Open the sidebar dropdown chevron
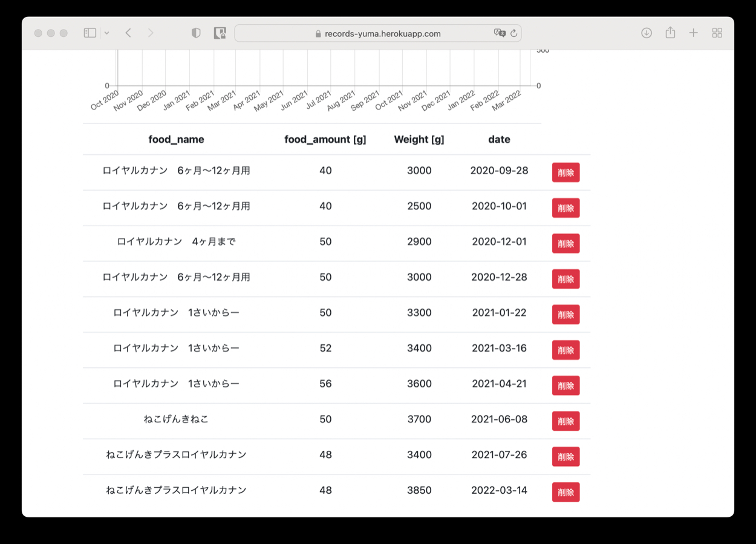Screen dimensions: 756x544 [x=106, y=33]
